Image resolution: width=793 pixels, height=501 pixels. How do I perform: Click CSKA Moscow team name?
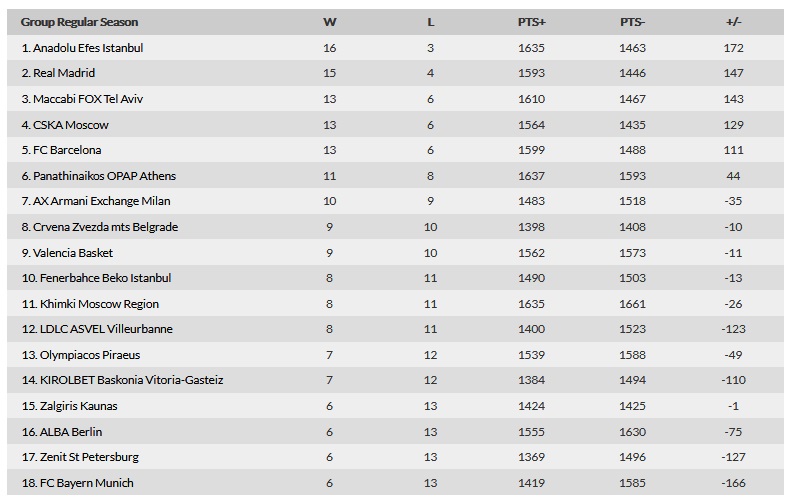70,125
